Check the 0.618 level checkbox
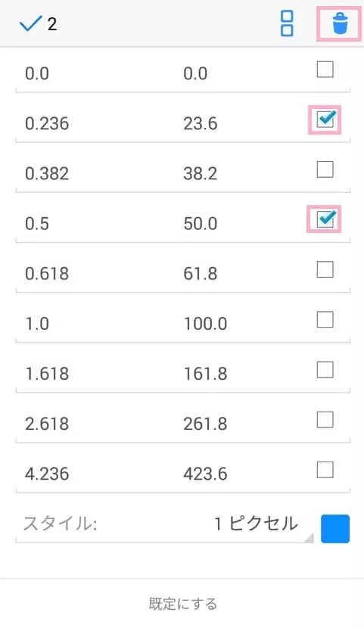Viewport: 364px width, 628px height. coord(325,269)
